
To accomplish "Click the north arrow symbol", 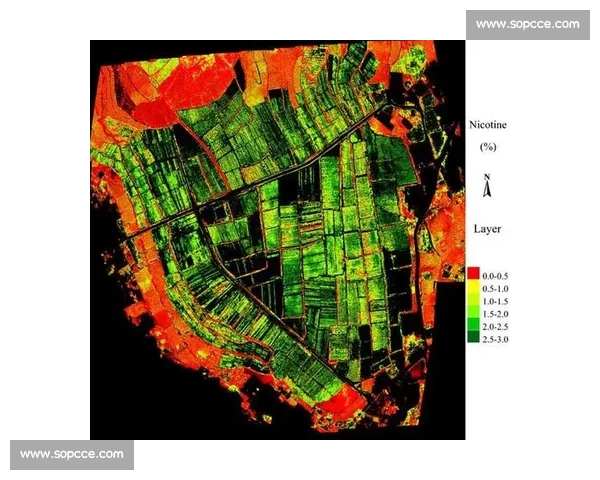I will (487, 189).
